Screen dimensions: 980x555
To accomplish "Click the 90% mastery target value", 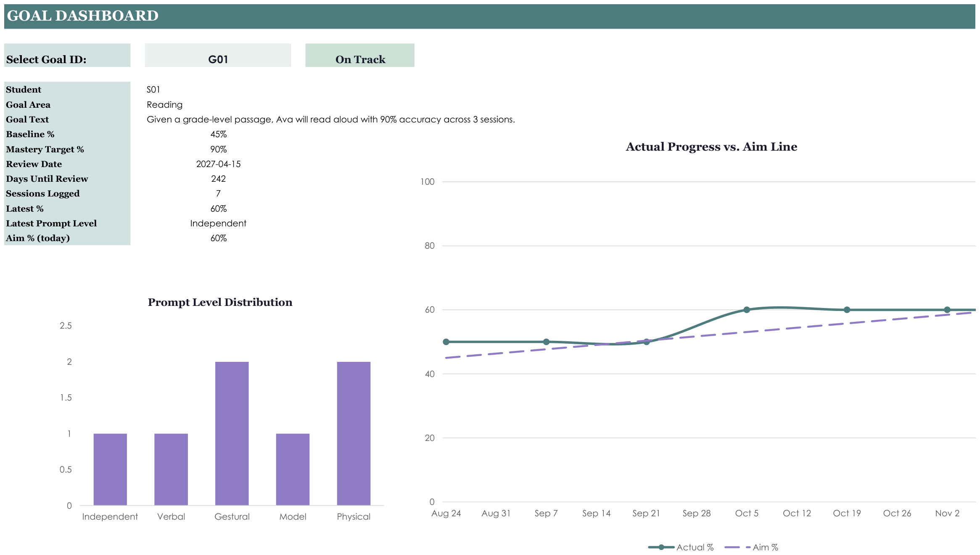I will click(218, 149).
